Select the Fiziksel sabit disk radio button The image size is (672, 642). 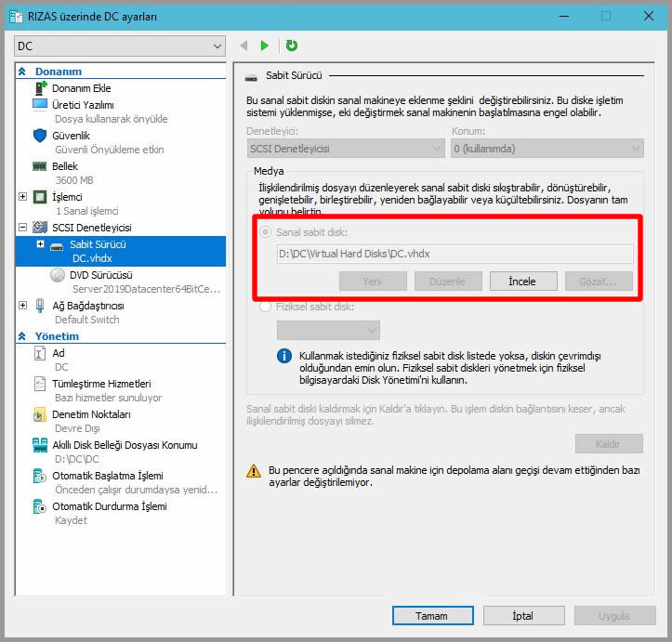[266, 307]
